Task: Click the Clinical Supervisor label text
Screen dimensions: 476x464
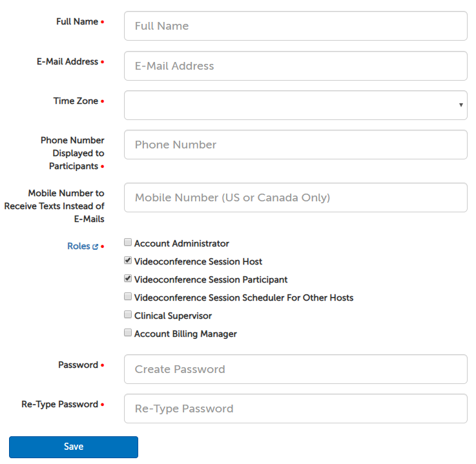Action: 173,316
